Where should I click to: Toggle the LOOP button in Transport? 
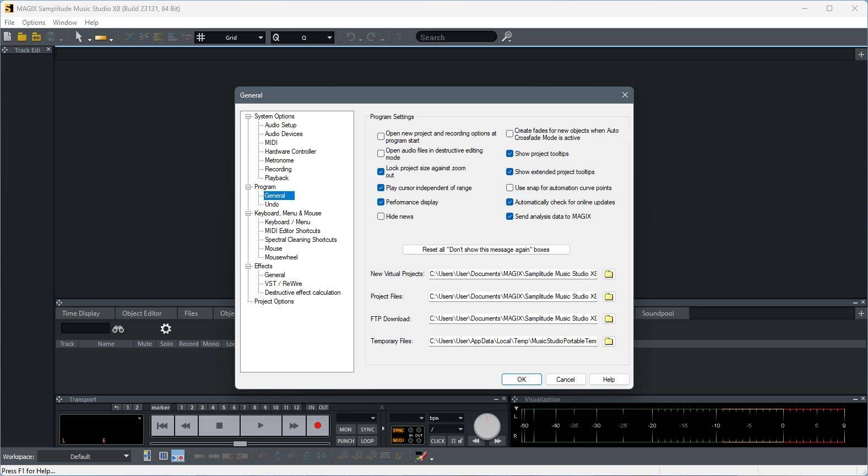coord(367,441)
